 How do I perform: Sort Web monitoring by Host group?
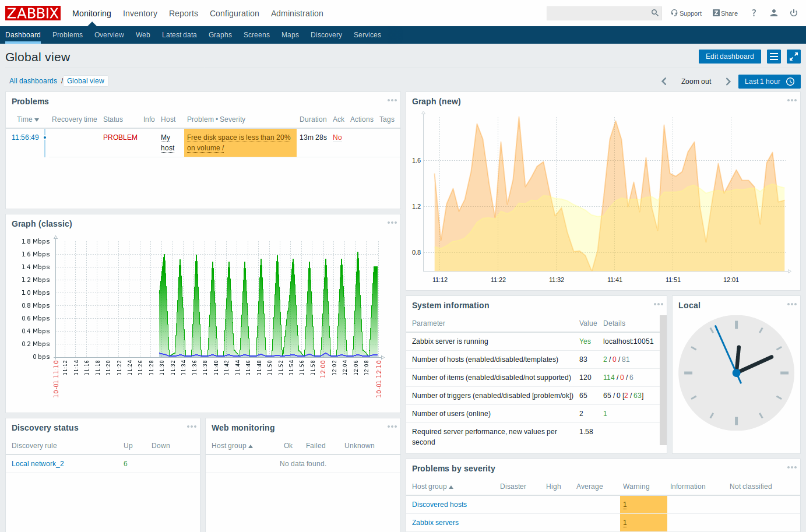point(232,446)
